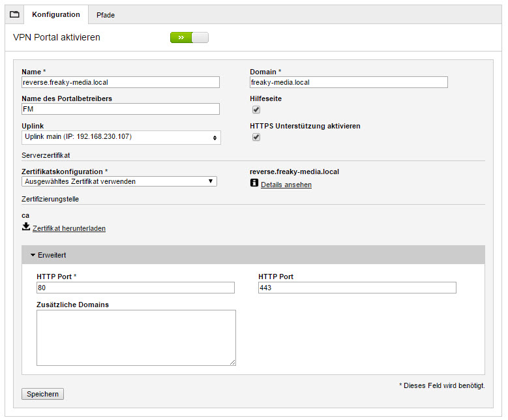508x420 pixels.
Task: Click the download icon under ca
Action: tap(26, 227)
